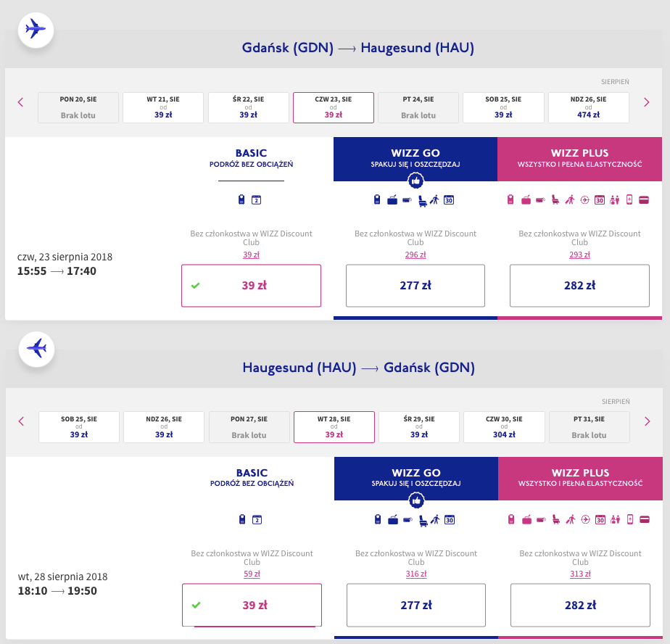Choose return WIZZ PLUS fare for 282 zł
670x644 pixels.
(580, 605)
